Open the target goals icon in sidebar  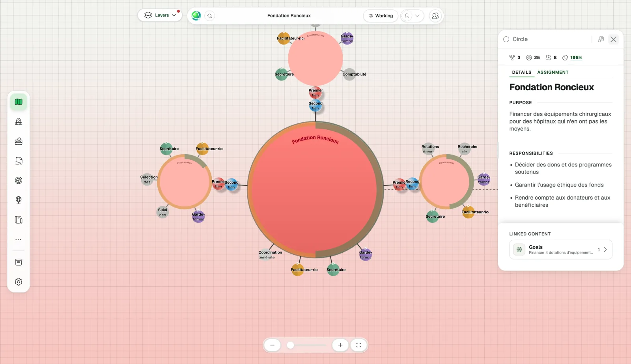(x=19, y=181)
